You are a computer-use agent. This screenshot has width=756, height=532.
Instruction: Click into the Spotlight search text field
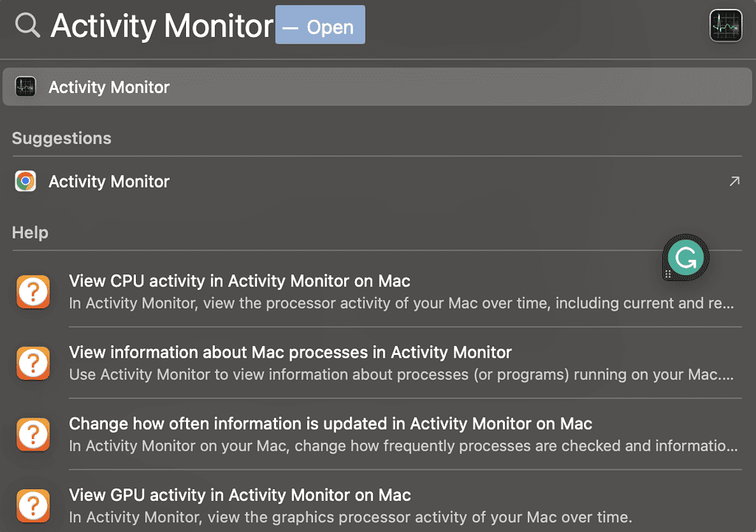[x=162, y=27]
